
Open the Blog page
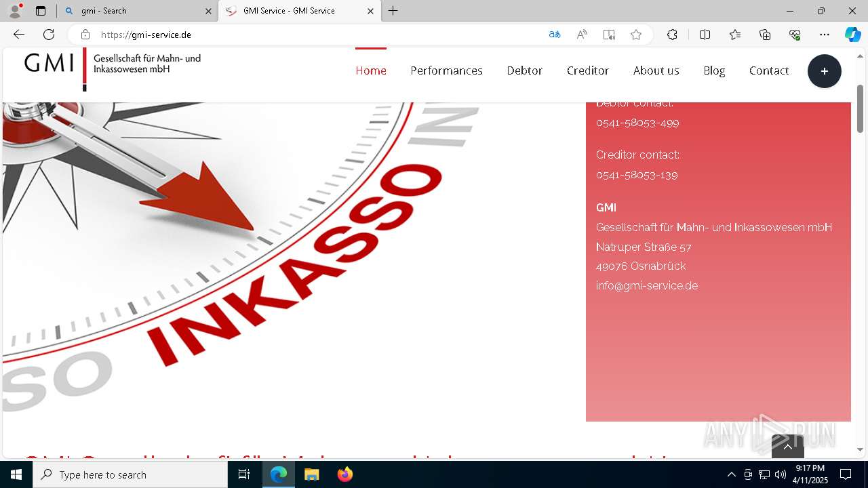pos(714,70)
